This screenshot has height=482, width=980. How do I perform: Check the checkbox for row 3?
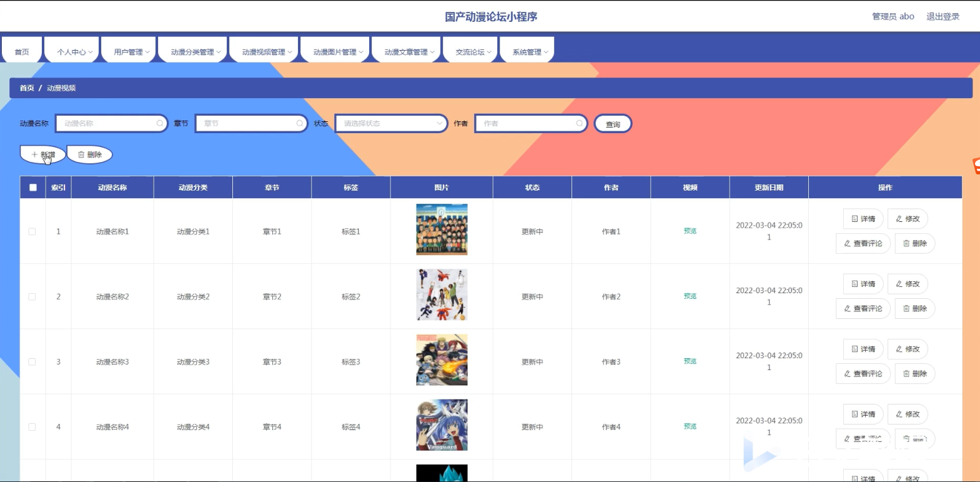pyautogui.click(x=32, y=362)
